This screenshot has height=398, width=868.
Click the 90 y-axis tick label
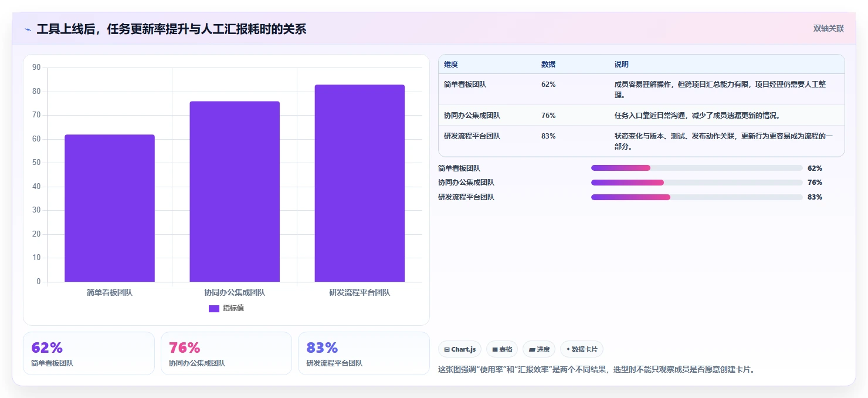pyautogui.click(x=36, y=68)
